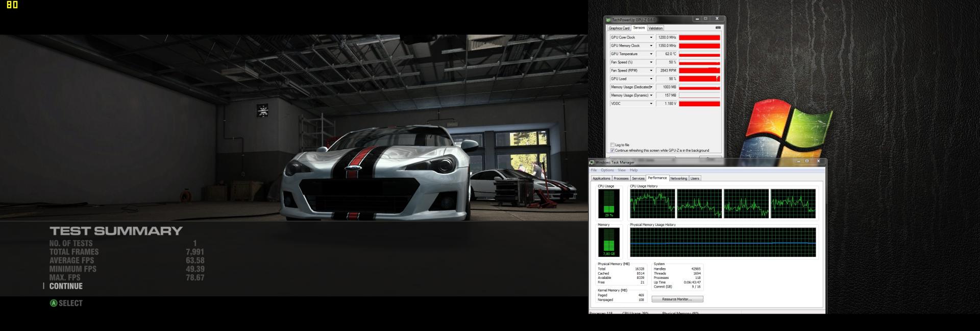Click the MINIMUM FPS 49.39 value
The width and height of the screenshot is (980, 331).
pos(195,269)
